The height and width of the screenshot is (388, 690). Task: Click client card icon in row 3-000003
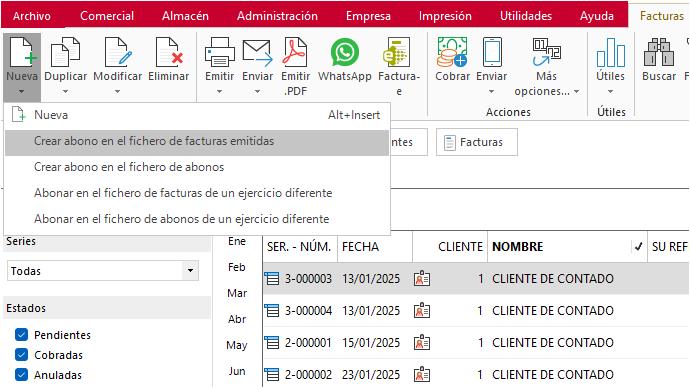422,278
